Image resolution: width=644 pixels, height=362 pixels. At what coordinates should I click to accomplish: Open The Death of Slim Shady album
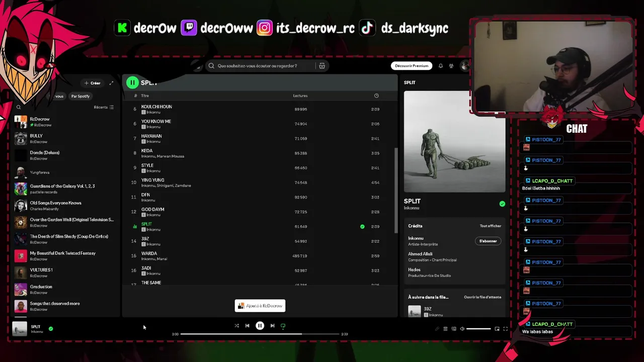[65, 239]
